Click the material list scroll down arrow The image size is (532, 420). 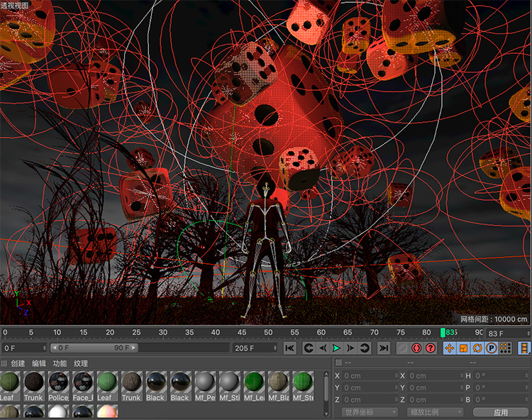click(326, 414)
